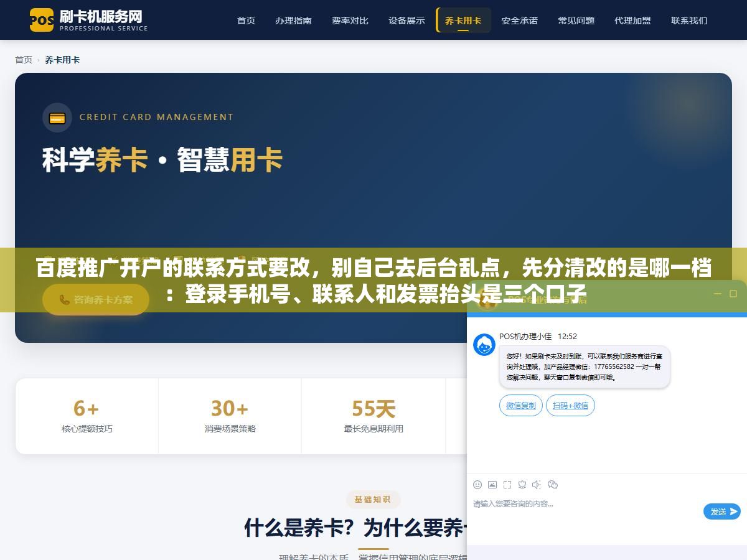Click the PROFESSIONAL SERVICE tagline
The image size is (747, 560).
coord(104,28)
